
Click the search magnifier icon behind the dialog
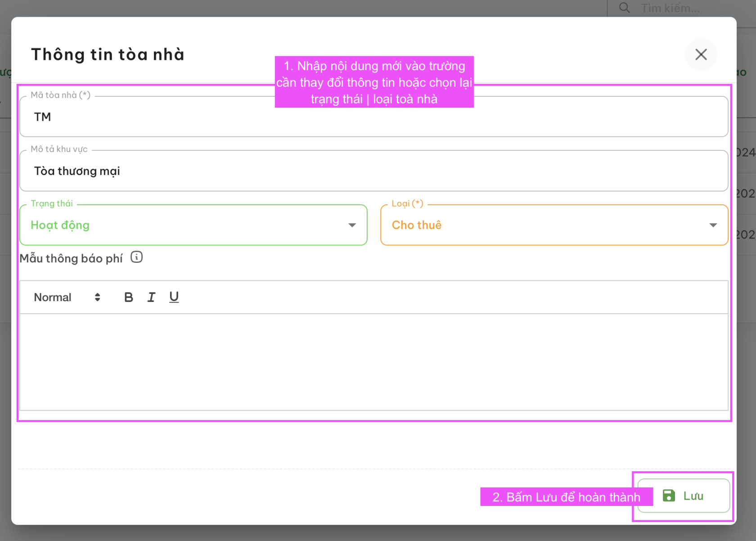pyautogui.click(x=624, y=8)
